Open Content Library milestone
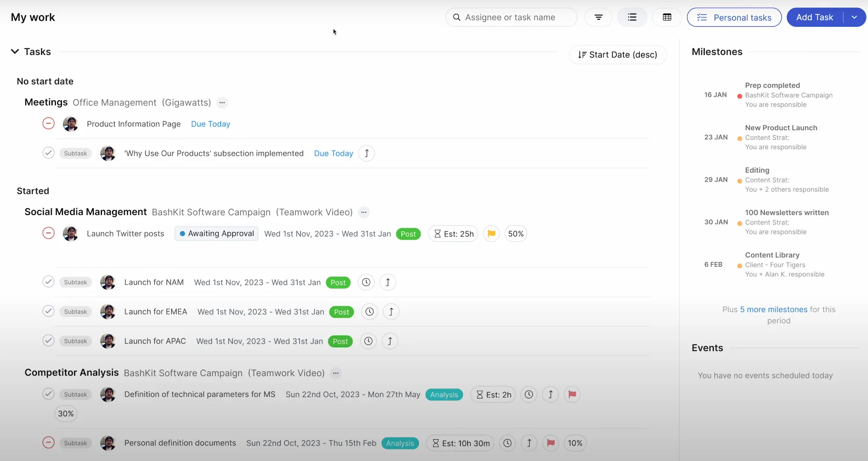The width and height of the screenshot is (868, 461). click(x=772, y=255)
